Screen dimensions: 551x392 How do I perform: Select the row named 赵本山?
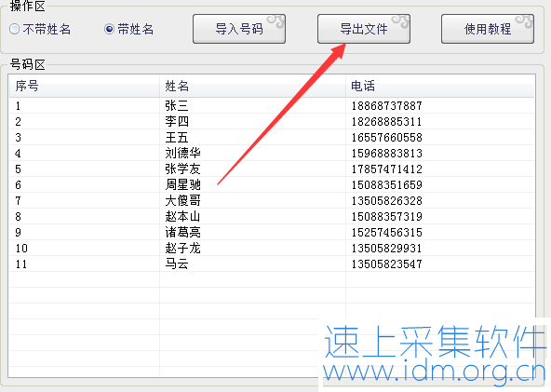tap(272, 216)
